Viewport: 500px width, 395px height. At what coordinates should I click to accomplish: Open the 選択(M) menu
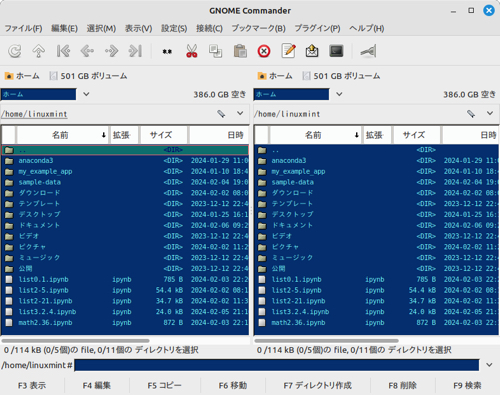pos(101,28)
